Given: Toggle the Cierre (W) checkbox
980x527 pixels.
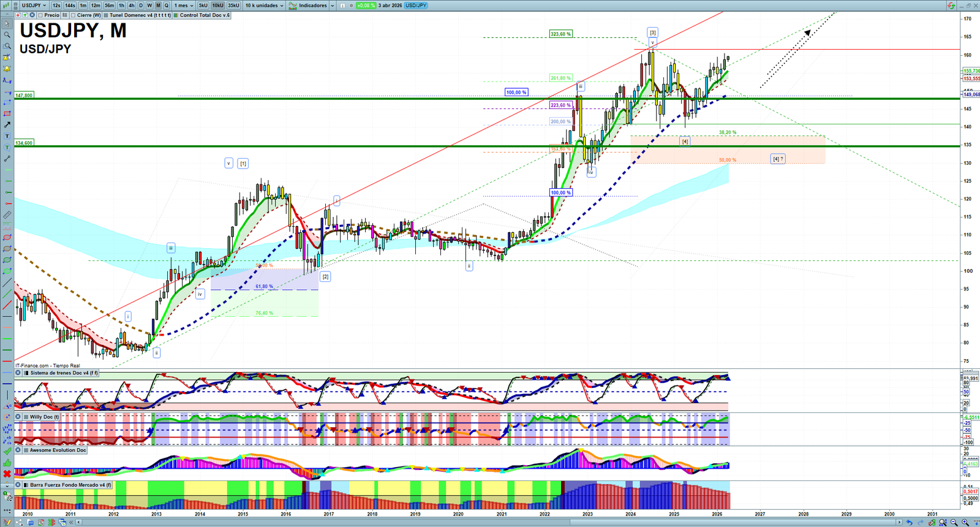Looking at the screenshot, I should click(x=73, y=15).
